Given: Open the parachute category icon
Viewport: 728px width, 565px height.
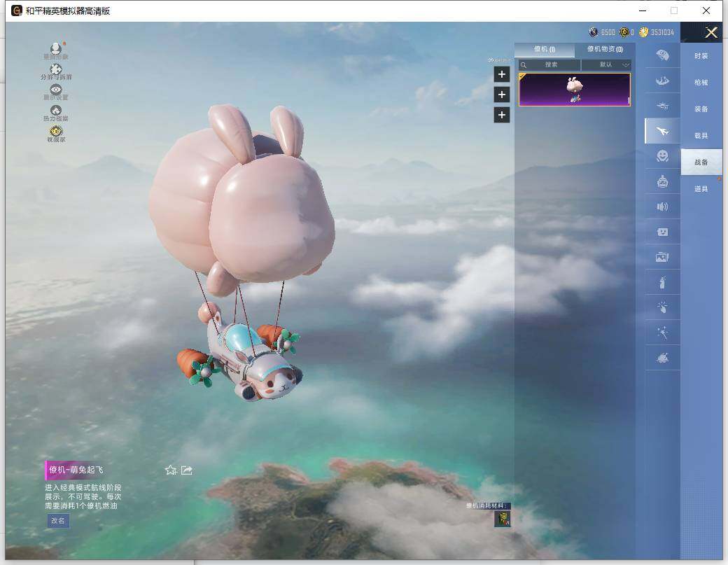Looking at the screenshot, I should coord(662,56).
